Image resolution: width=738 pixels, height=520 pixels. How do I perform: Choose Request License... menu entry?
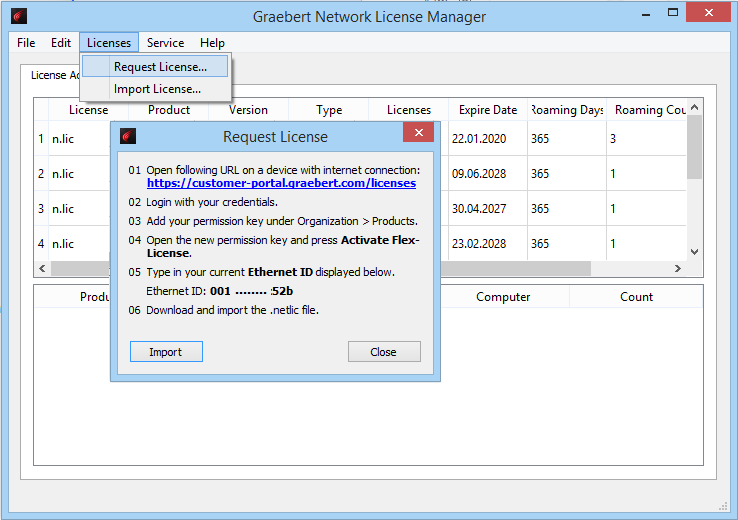point(155,66)
